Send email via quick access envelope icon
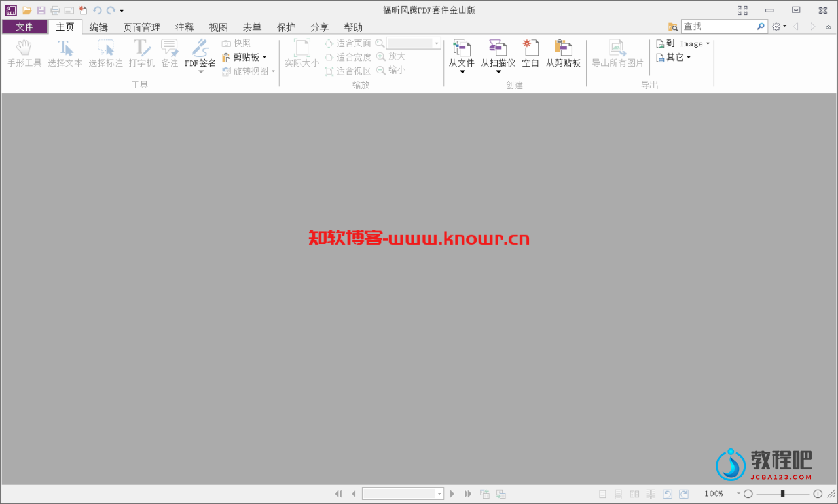Screen dimensions: 838x504 click(x=69, y=10)
